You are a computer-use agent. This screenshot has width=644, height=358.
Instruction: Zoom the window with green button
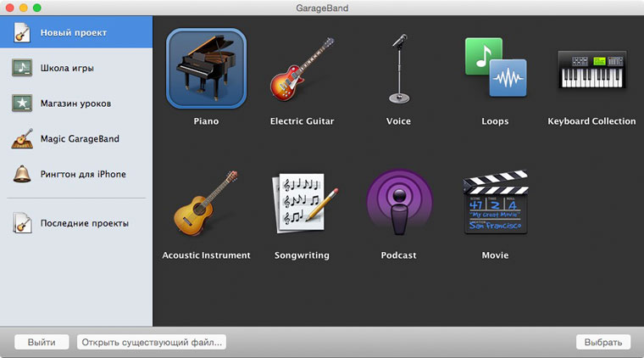(37, 8)
